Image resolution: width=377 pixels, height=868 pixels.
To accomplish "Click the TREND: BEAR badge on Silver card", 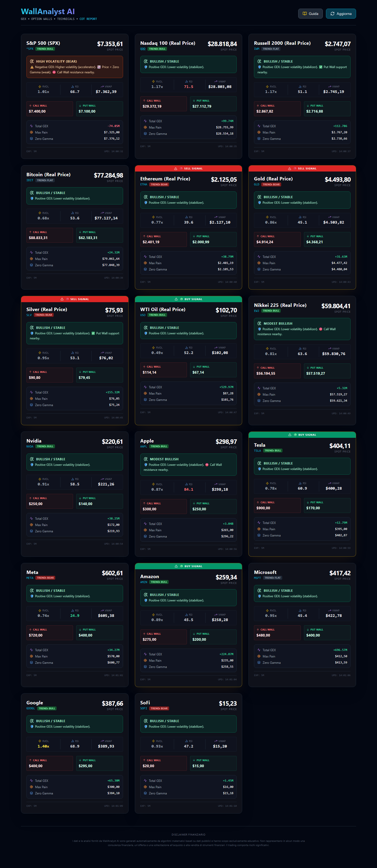I will click(x=44, y=315).
